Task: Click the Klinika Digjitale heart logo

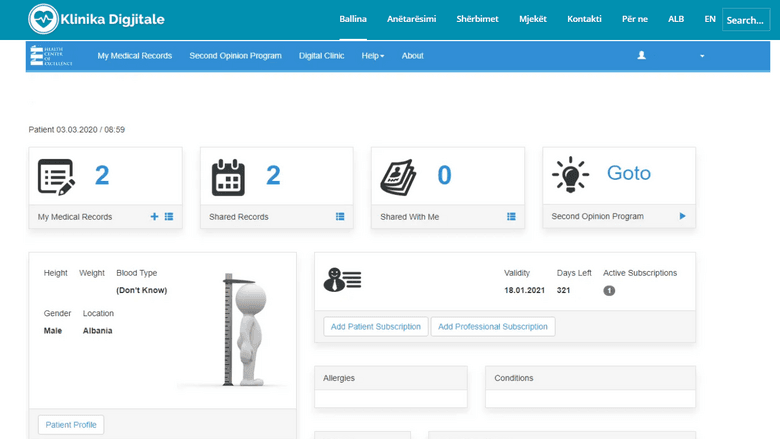Action: point(43,19)
